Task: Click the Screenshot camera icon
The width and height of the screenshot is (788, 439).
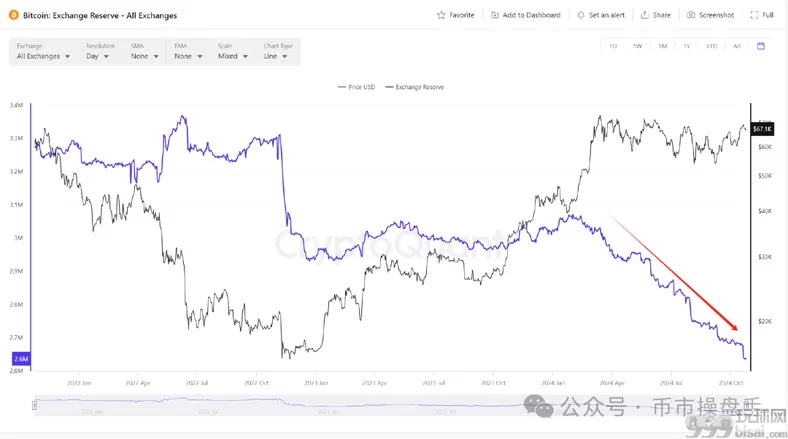Action: 691,15
